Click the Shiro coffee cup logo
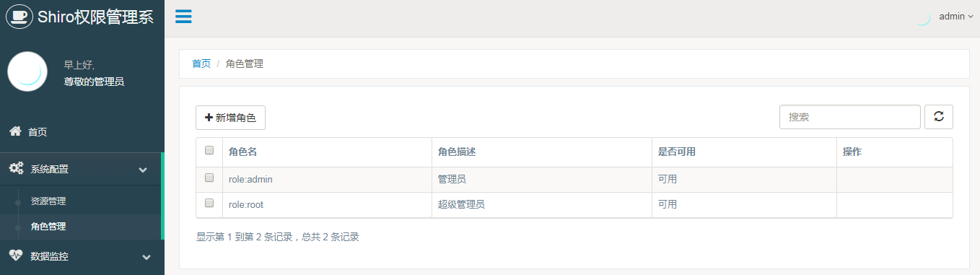 pyautogui.click(x=19, y=17)
